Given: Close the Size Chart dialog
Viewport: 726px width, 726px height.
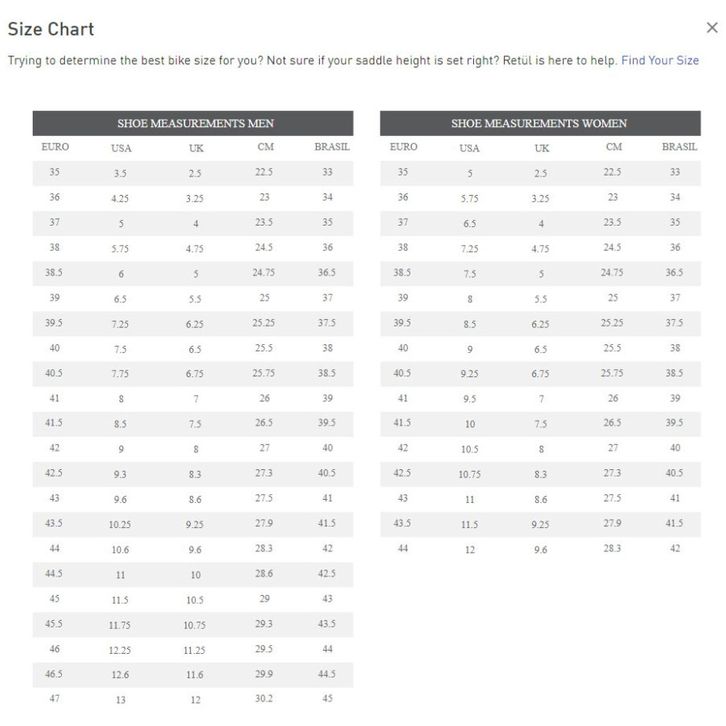Looking at the screenshot, I should [x=711, y=28].
